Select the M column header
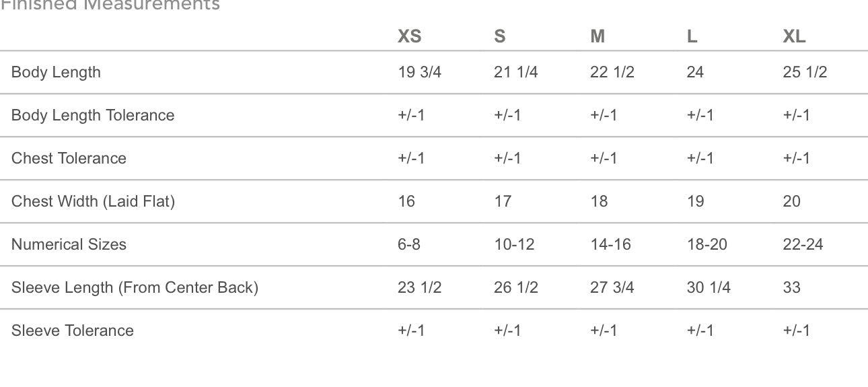868x387 pixels. pyautogui.click(x=598, y=36)
